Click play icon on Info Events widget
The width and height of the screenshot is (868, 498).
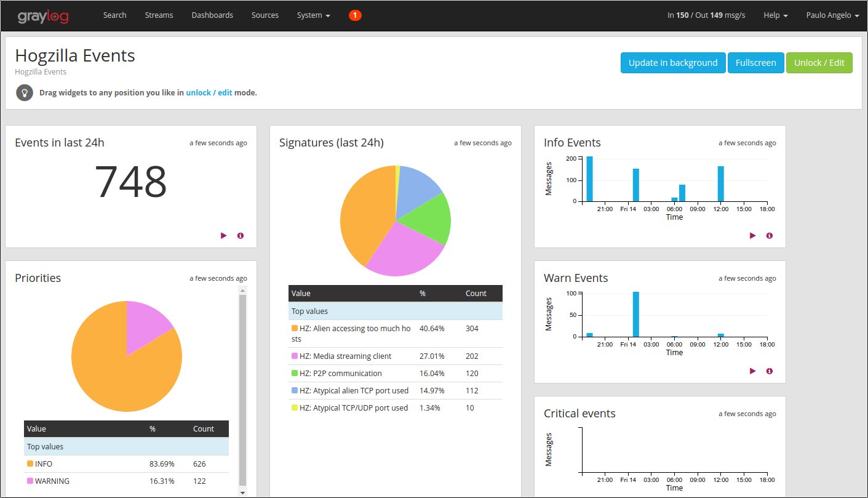pos(753,236)
